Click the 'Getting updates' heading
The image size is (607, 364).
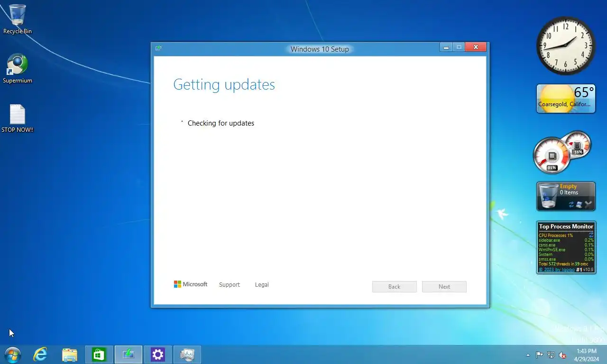(224, 84)
